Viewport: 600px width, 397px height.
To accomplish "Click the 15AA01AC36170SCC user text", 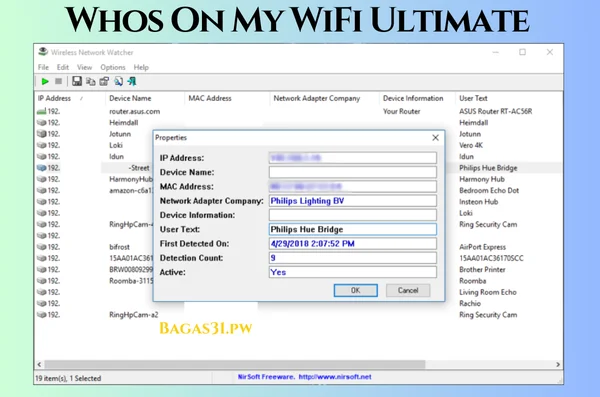I will click(491, 258).
